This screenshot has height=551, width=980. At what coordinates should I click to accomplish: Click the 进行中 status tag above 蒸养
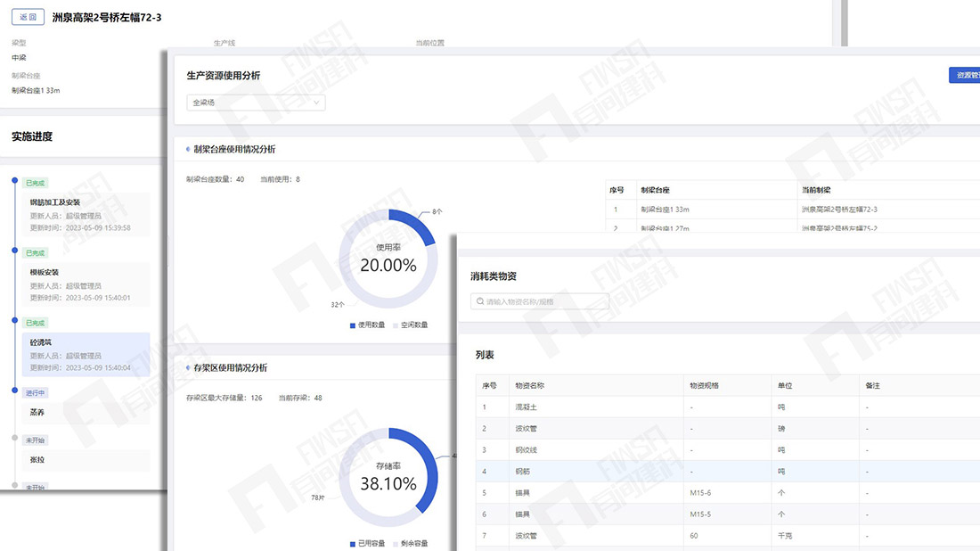click(x=35, y=393)
